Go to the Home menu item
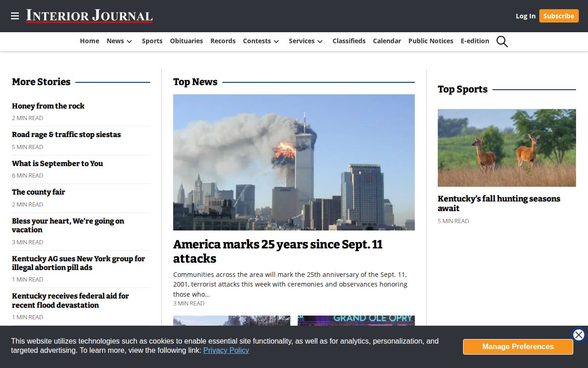Viewport: 588px width, 368px height. (90, 41)
